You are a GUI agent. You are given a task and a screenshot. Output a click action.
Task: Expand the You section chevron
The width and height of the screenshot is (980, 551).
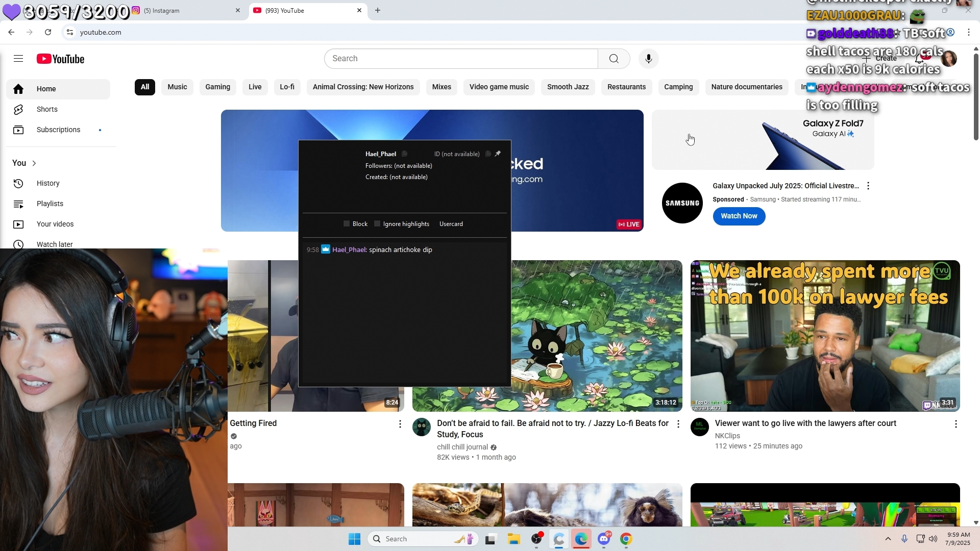pos(34,163)
